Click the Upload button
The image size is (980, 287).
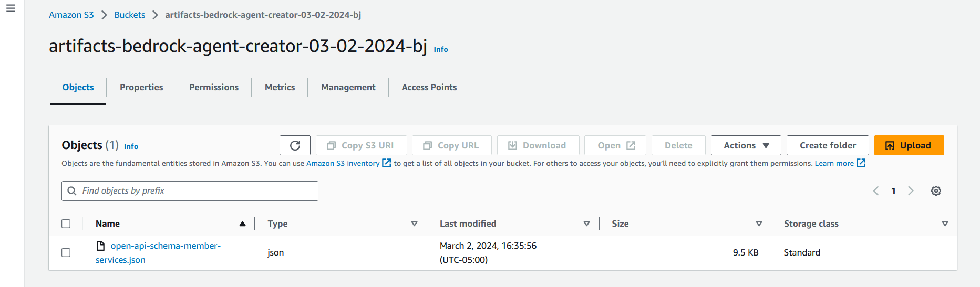click(909, 145)
